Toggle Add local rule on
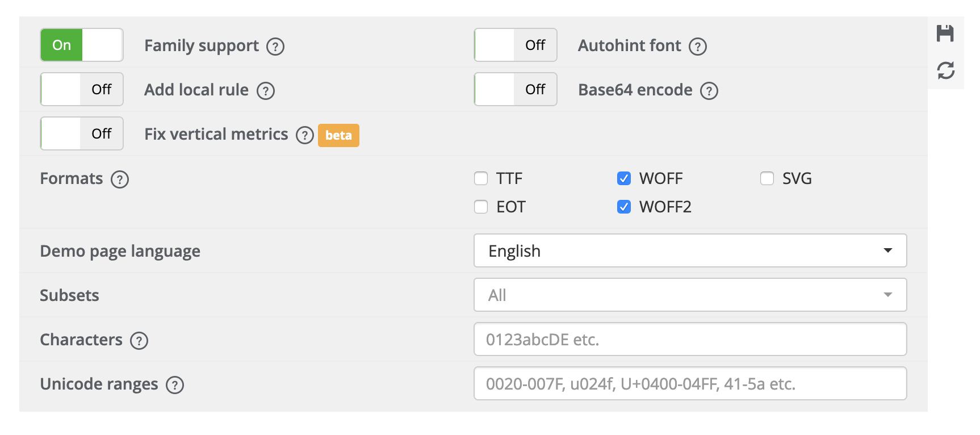The height and width of the screenshot is (435, 980). pos(82,89)
